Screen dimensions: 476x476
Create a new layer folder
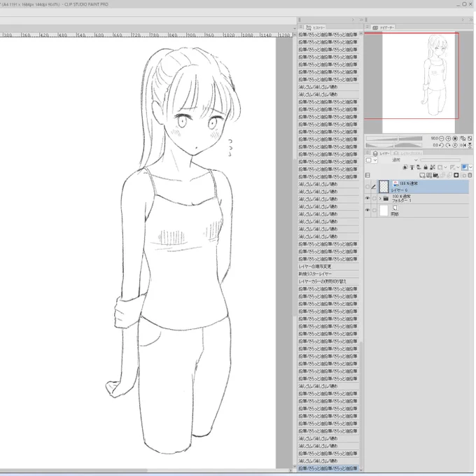coord(436,176)
